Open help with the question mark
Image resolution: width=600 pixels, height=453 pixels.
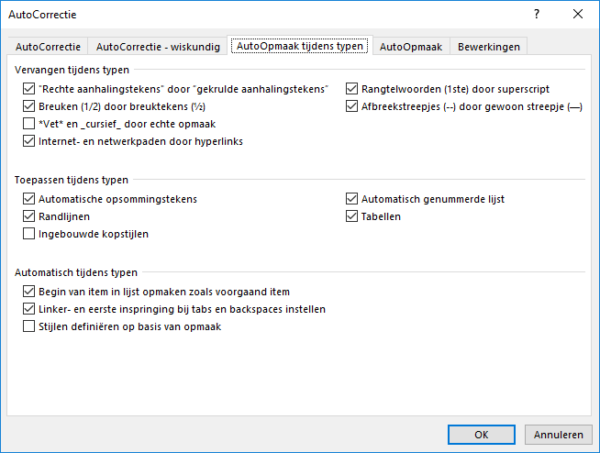coord(536,14)
